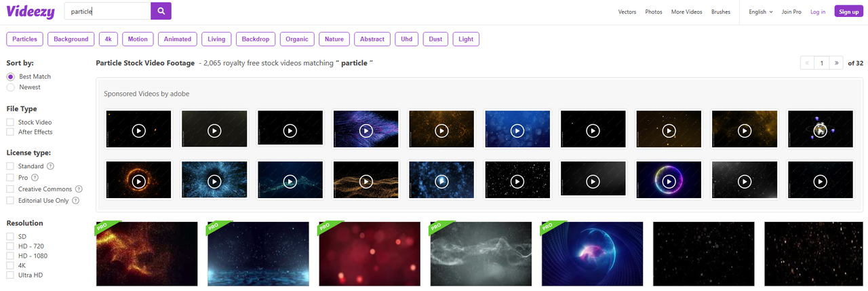Image resolution: width=868 pixels, height=291 pixels.
Task: Play the white dots starfield sponsored video
Action: (x=517, y=181)
